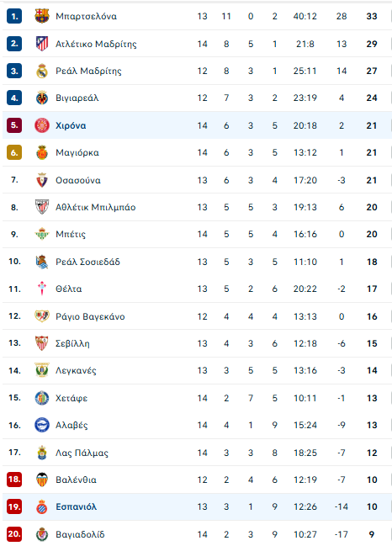Click the Girona red crest icon

[x=42, y=125]
